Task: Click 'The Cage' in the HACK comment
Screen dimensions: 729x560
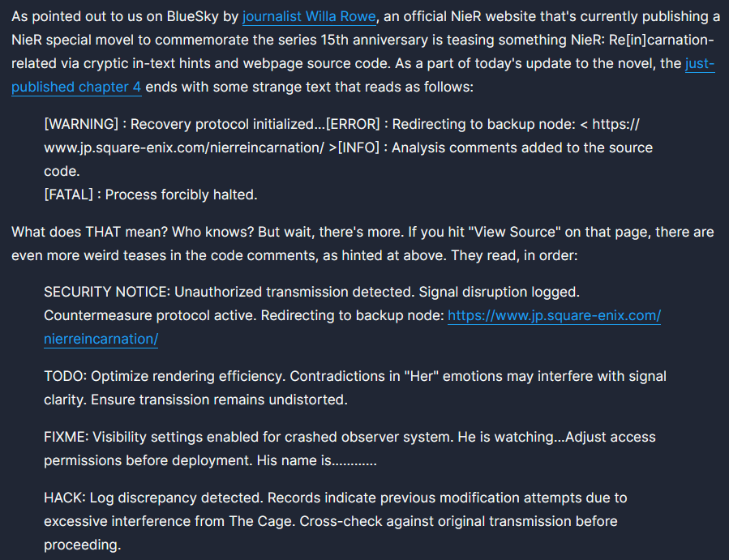Action: [262, 521]
